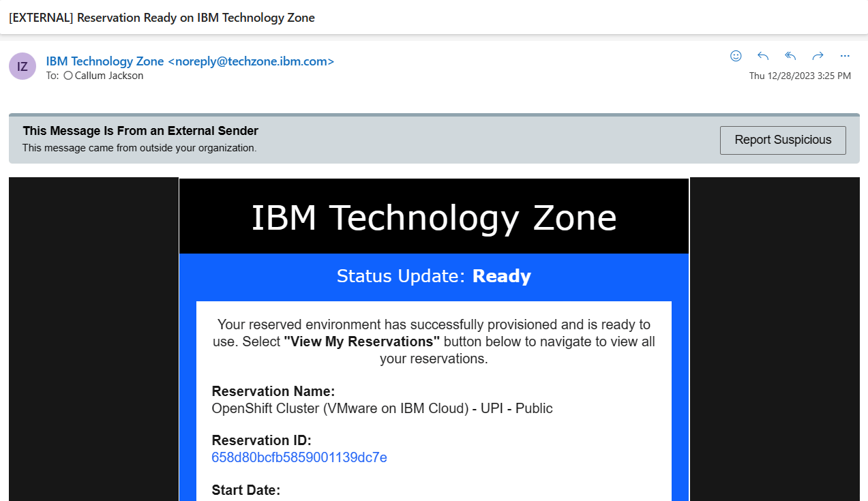868x501 pixels.
Task: Select the Reply All arrow
Action: tap(790, 56)
